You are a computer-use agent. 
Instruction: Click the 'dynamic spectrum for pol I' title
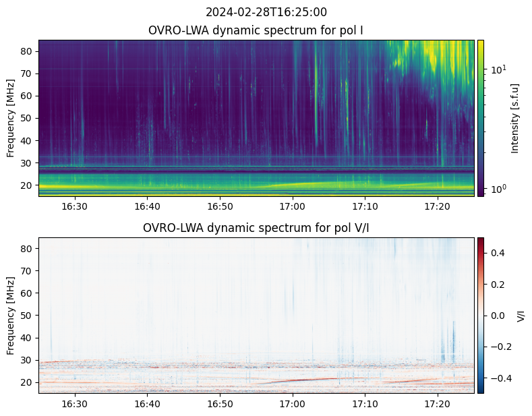256,30
